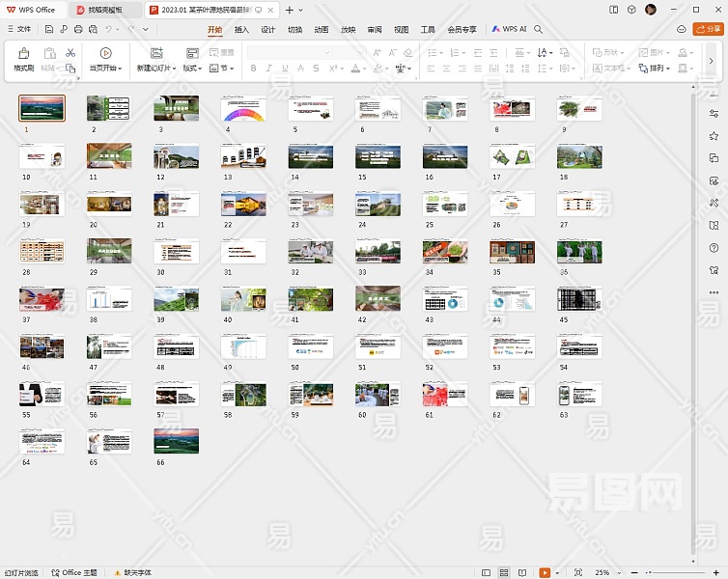Open the 插入 ribbon tab
The image size is (728, 579).
pyautogui.click(x=241, y=30)
